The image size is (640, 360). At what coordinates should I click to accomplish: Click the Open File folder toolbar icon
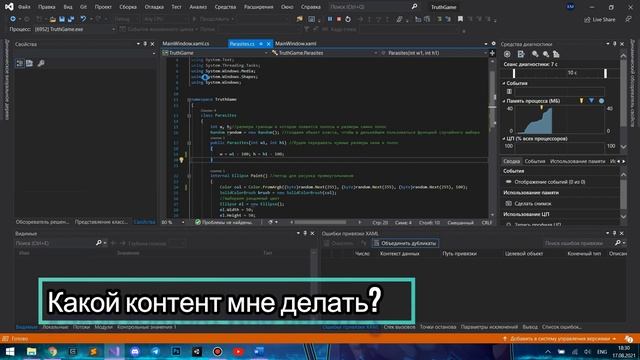point(53,19)
